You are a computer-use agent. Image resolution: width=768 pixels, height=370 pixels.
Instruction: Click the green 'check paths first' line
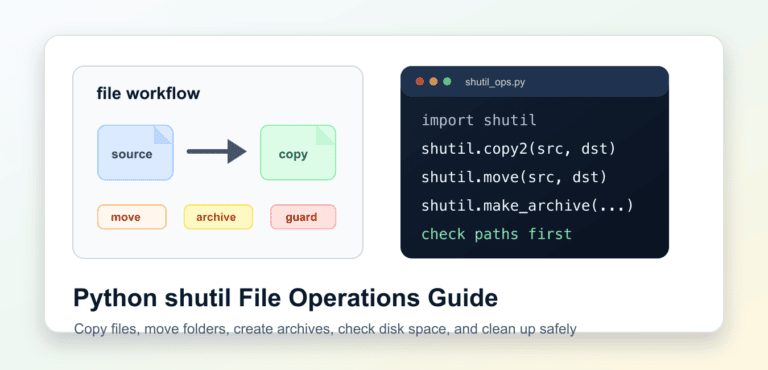click(x=497, y=234)
